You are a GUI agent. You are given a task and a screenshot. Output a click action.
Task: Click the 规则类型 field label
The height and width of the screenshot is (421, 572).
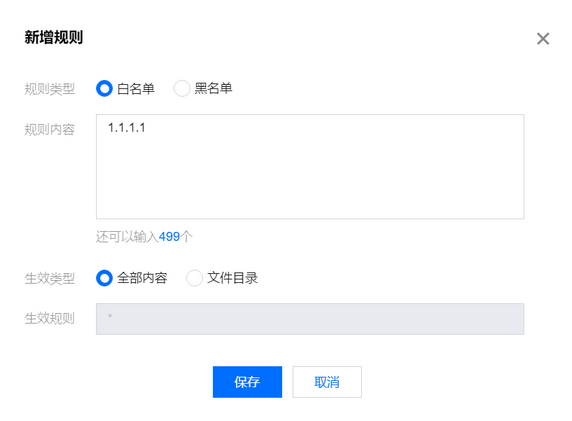50,89
